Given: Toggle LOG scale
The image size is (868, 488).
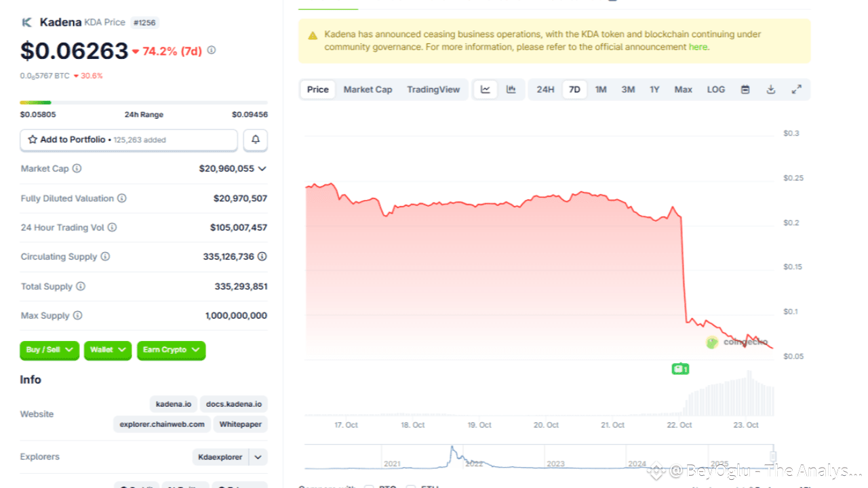Looking at the screenshot, I should tap(716, 89).
